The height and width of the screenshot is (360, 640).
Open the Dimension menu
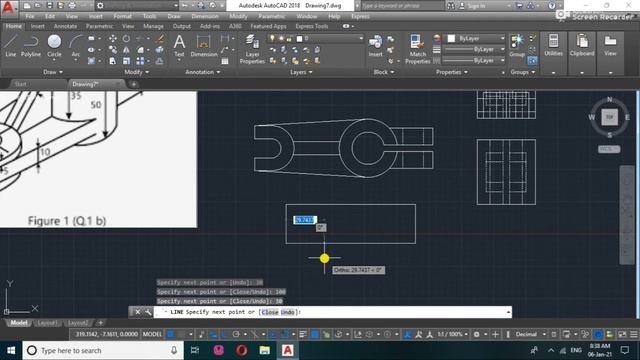(205, 16)
